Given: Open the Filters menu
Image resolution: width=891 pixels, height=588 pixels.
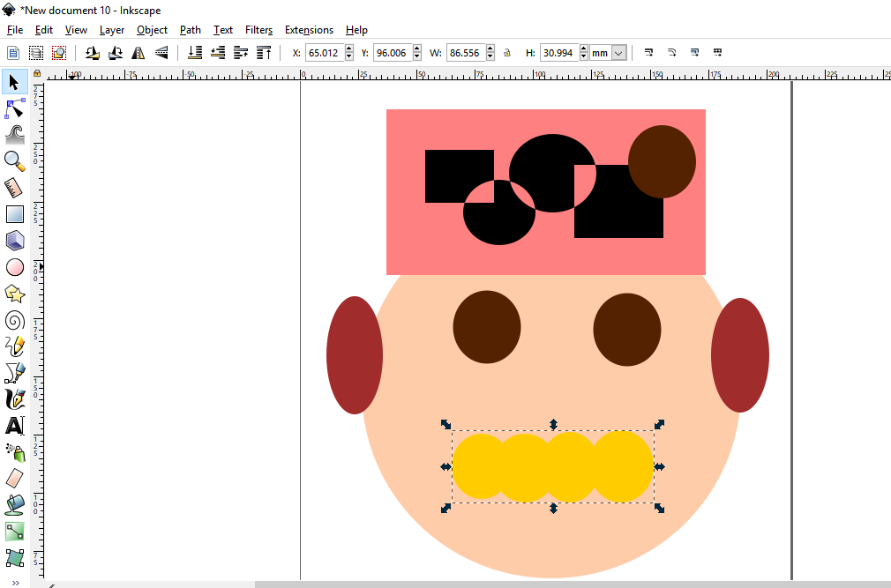Looking at the screenshot, I should point(259,30).
